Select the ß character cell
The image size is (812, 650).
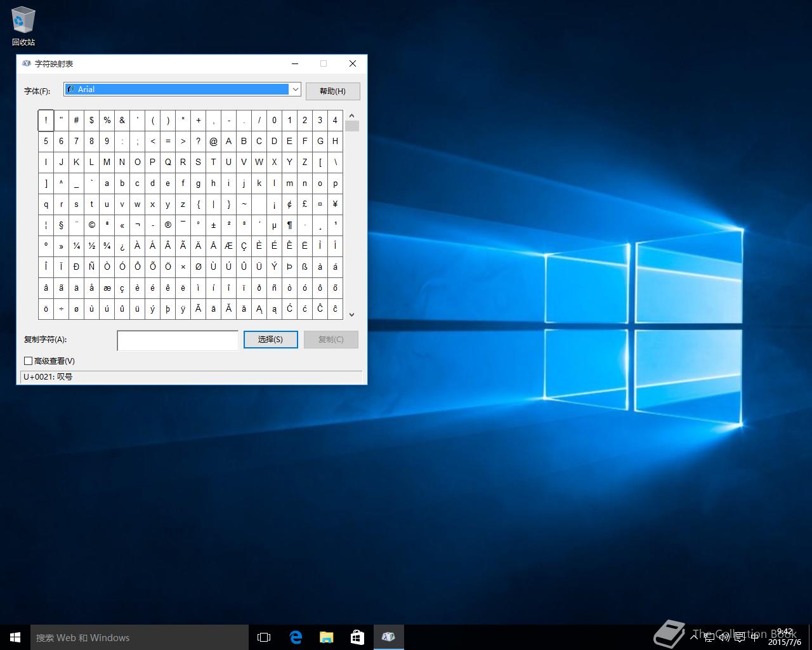tap(304, 267)
